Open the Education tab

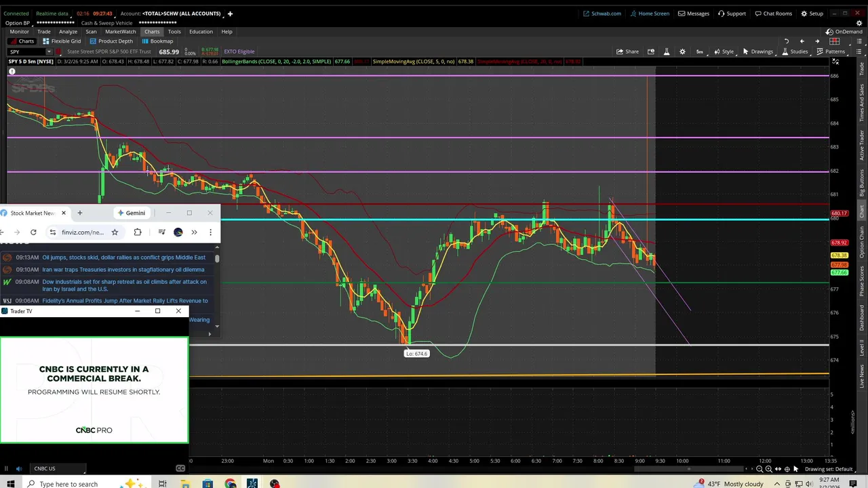pos(201,31)
